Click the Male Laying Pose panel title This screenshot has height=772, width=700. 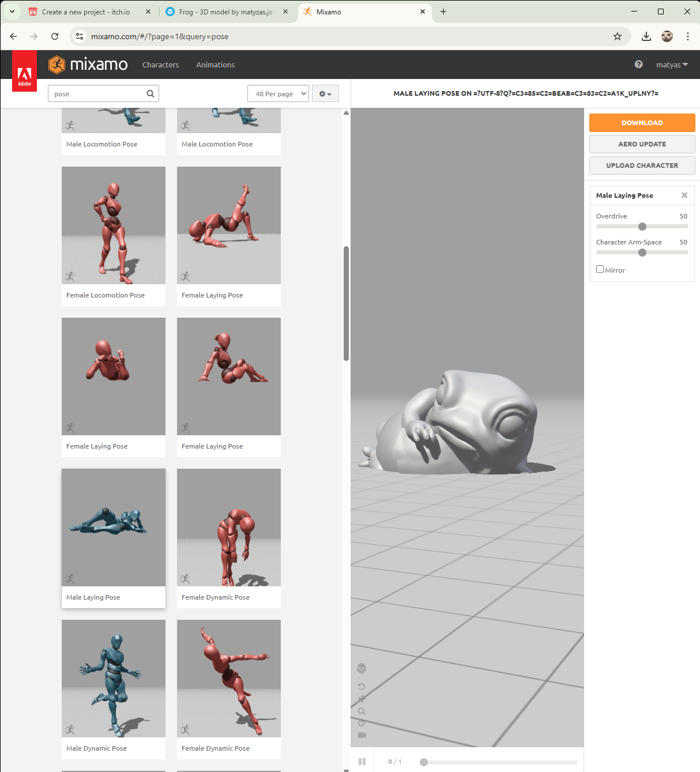pyautogui.click(x=624, y=195)
